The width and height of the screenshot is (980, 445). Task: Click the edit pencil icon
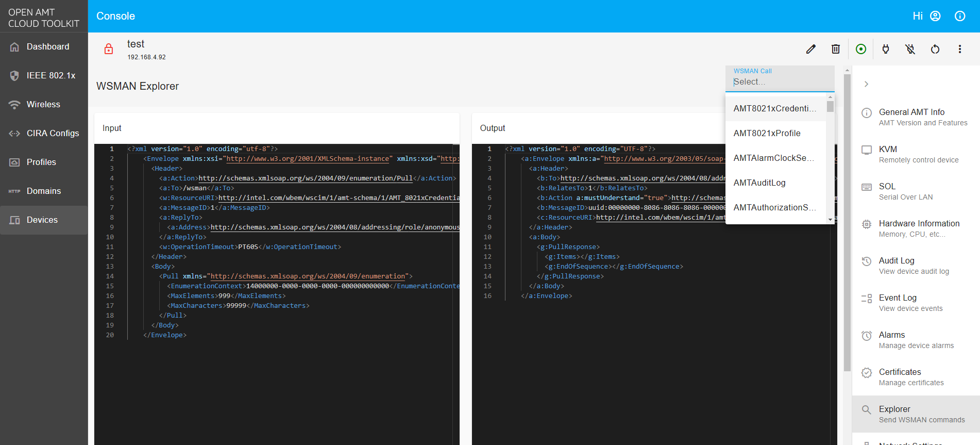click(x=811, y=49)
